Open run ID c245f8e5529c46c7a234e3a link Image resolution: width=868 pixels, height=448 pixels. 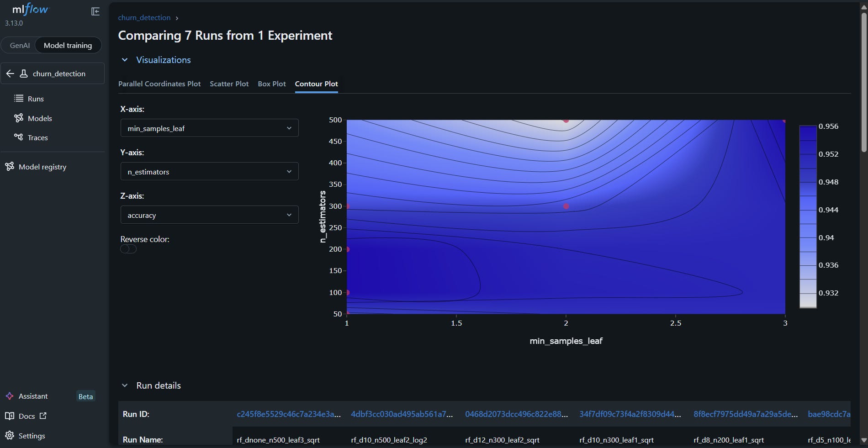pos(289,414)
